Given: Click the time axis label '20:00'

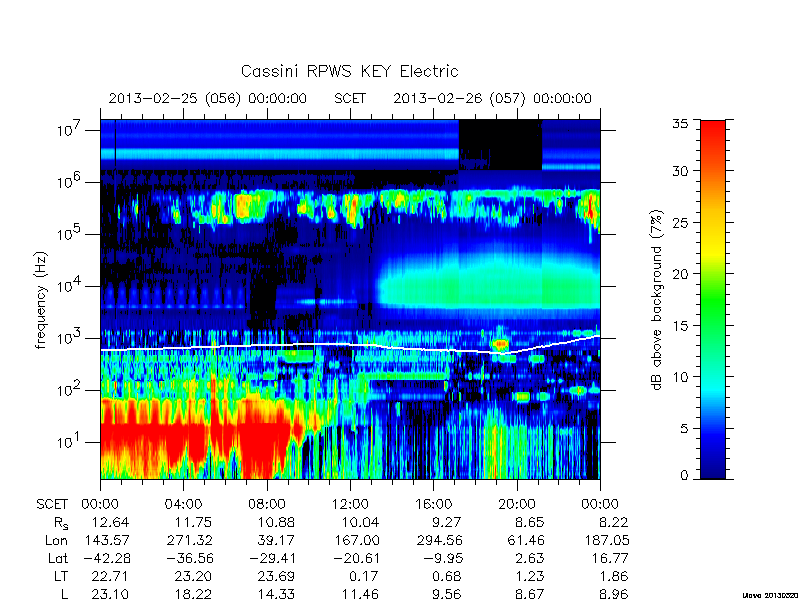Looking at the screenshot, I should (517, 504).
